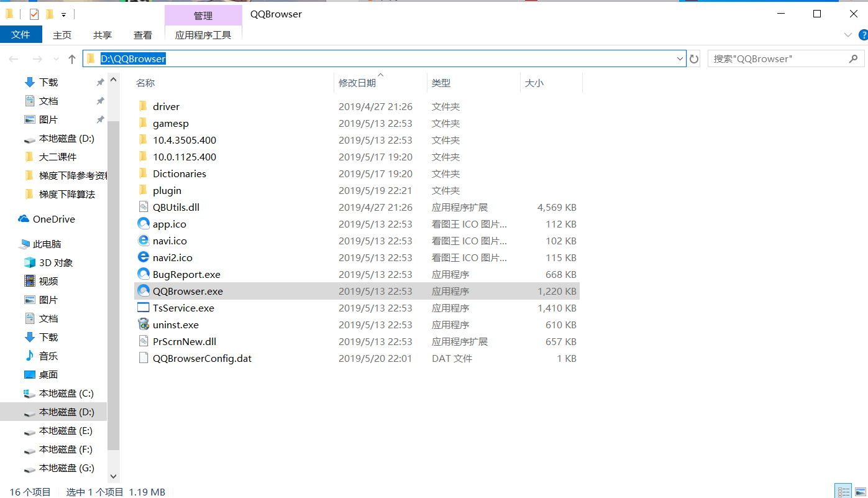Click the address bar path field
Viewport: 868px width, 498px height.
(383, 59)
